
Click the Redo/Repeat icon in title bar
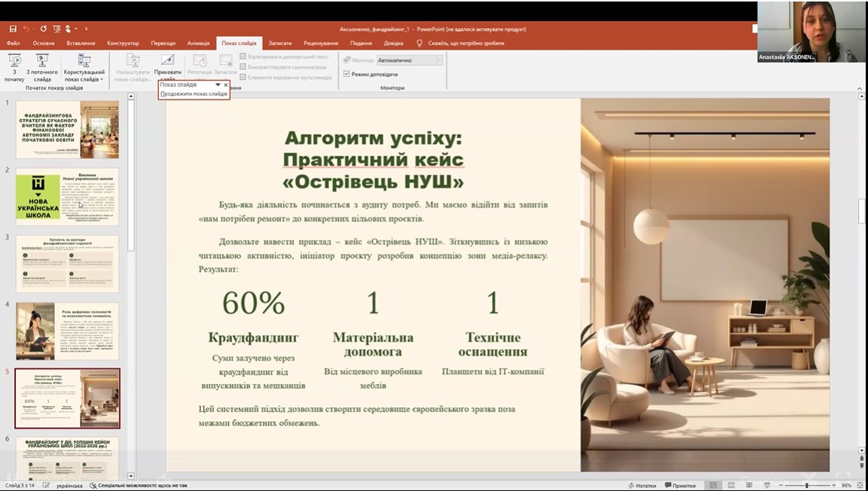(43, 29)
